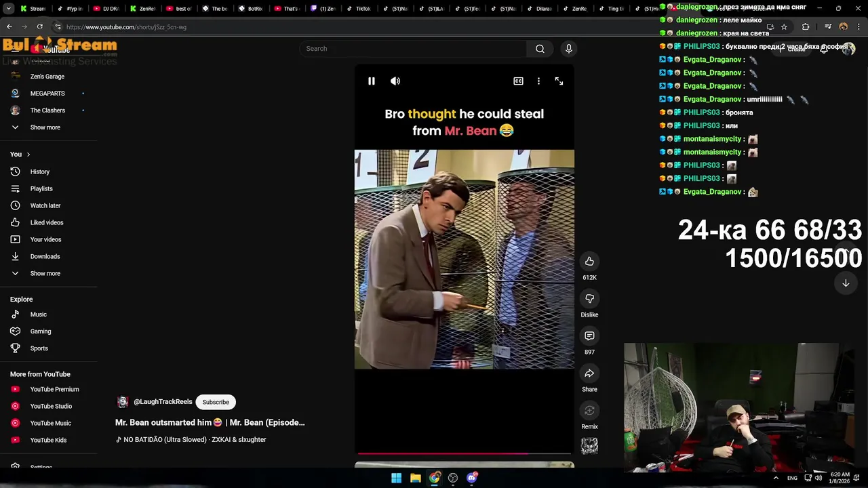This screenshot has height=488, width=868.
Task: Open the sound thumbnail below Remix
Action: tap(589, 445)
